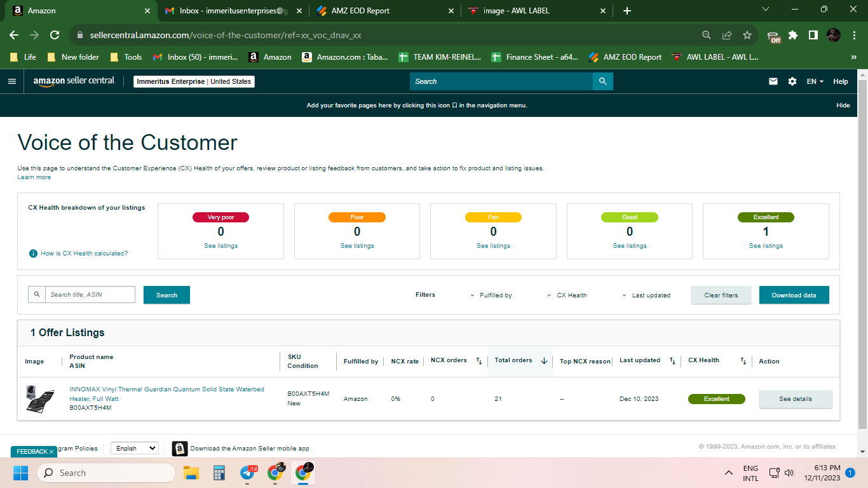Open How is CX Health calculated link
This screenshot has height=488, width=868.
[x=85, y=254]
